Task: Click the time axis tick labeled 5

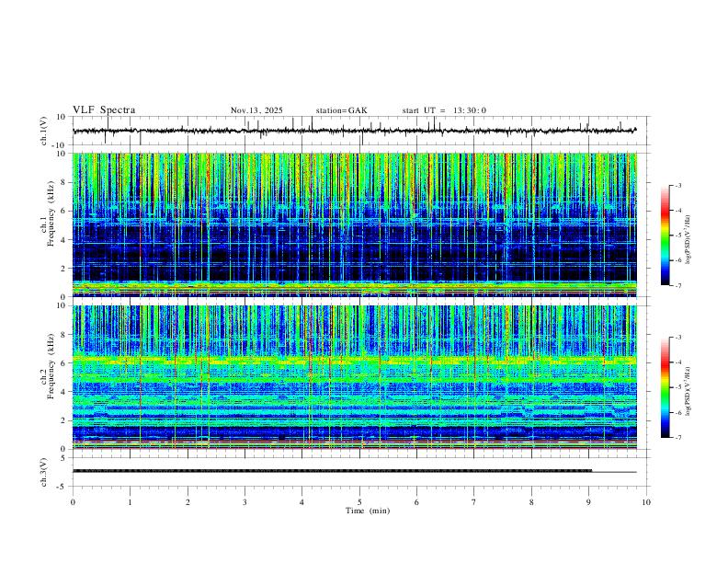Action: coord(359,502)
